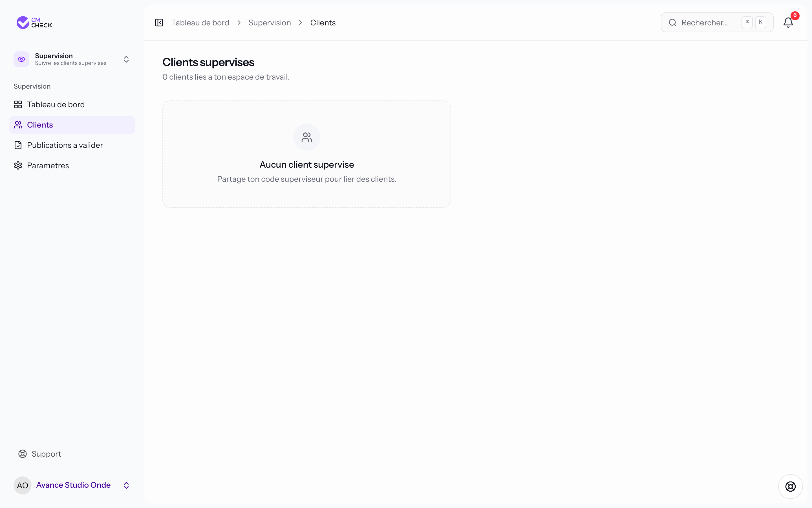Click the Supervision section label
Image resolution: width=812 pixels, height=508 pixels.
coord(32,86)
